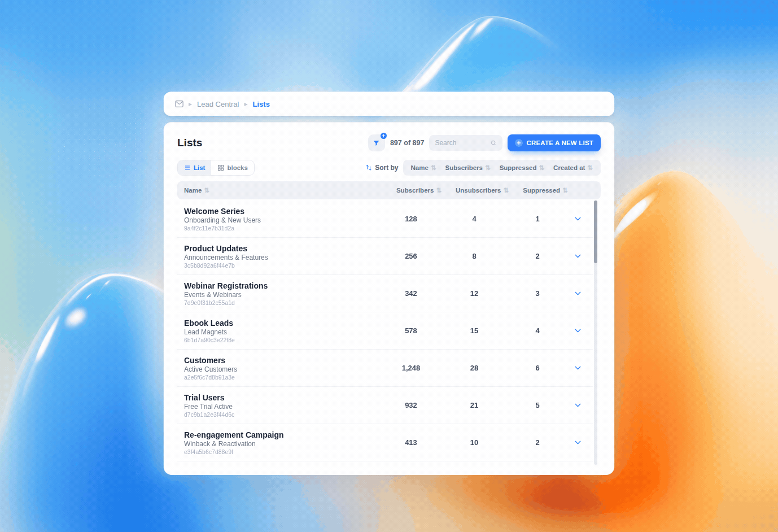This screenshot has width=778, height=532.
Task: Sort by Name chip
Action: pos(423,168)
